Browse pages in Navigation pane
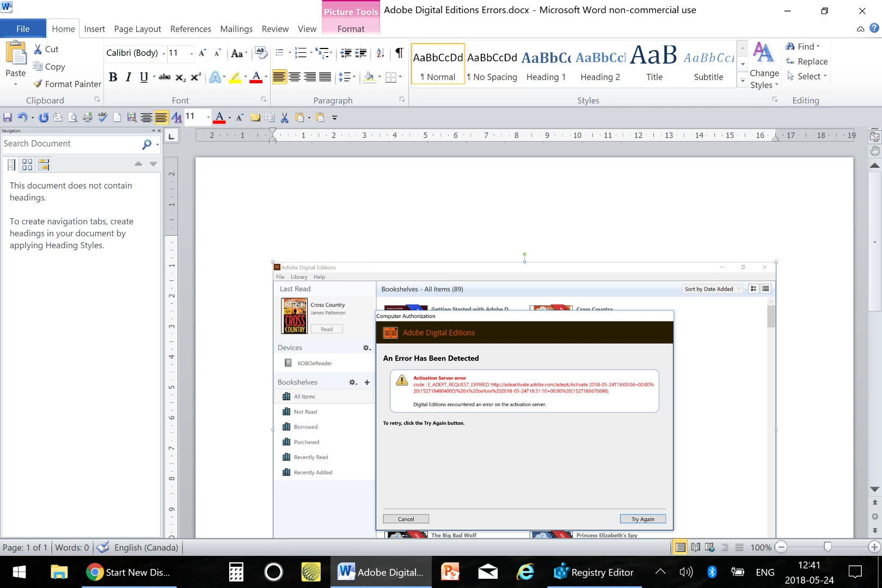This screenshot has width=882, height=588. click(x=27, y=164)
